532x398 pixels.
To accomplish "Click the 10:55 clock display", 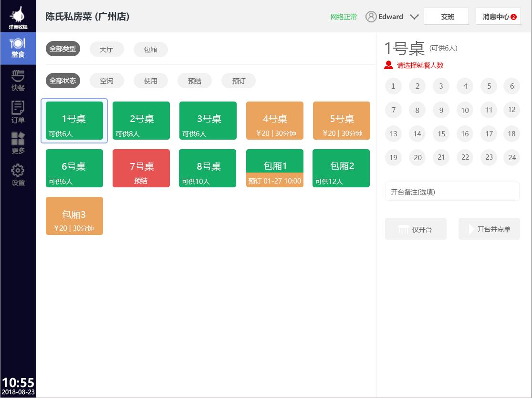I will pyautogui.click(x=18, y=382).
